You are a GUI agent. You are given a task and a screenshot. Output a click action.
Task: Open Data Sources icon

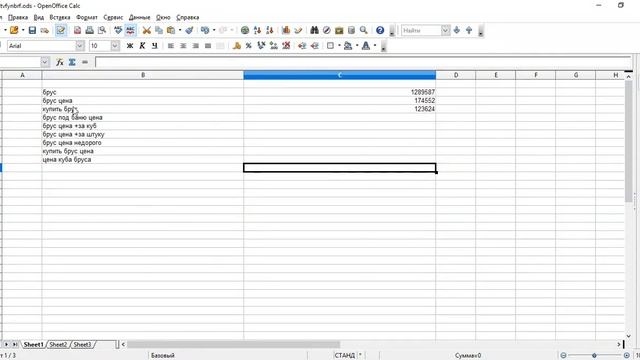pos(351,30)
